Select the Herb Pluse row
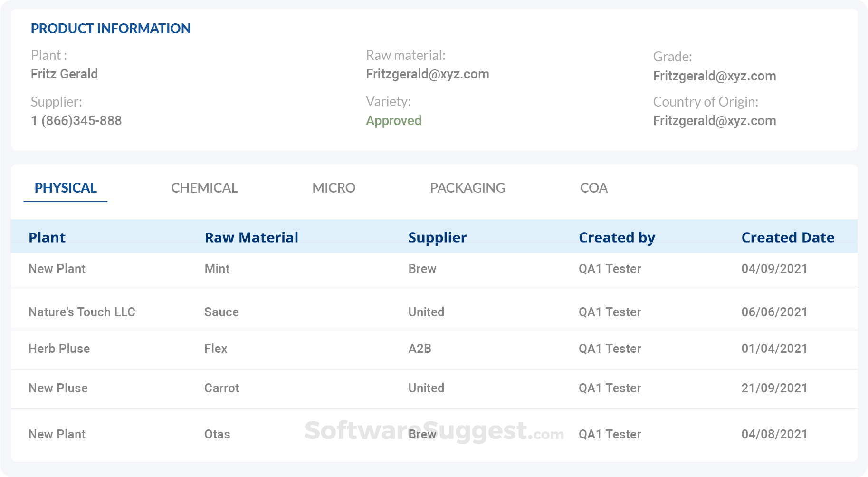The height and width of the screenshot is (477, 868). (59, 349)
